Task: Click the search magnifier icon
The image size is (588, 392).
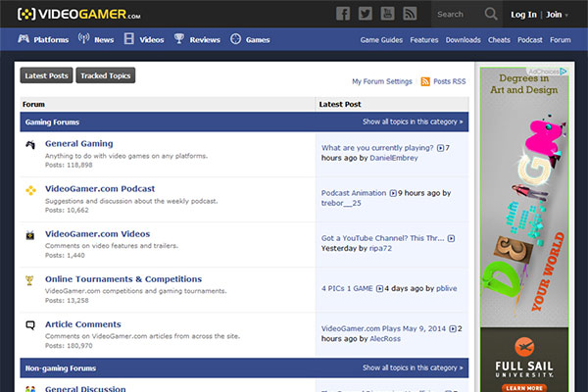Action: 491,15
